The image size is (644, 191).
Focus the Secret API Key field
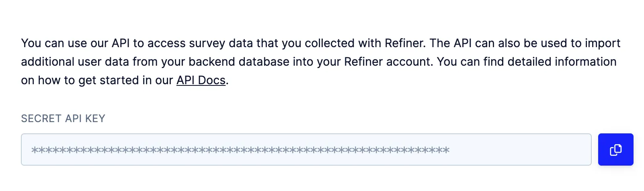pyautogui.click(x=306, y=149)
